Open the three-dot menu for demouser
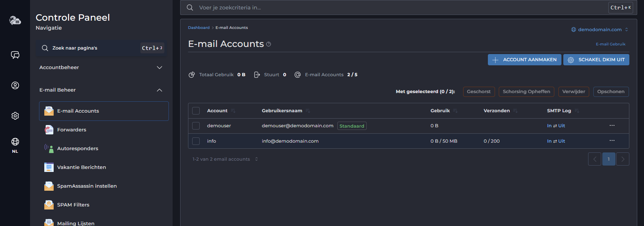 (x=612, y=125)
